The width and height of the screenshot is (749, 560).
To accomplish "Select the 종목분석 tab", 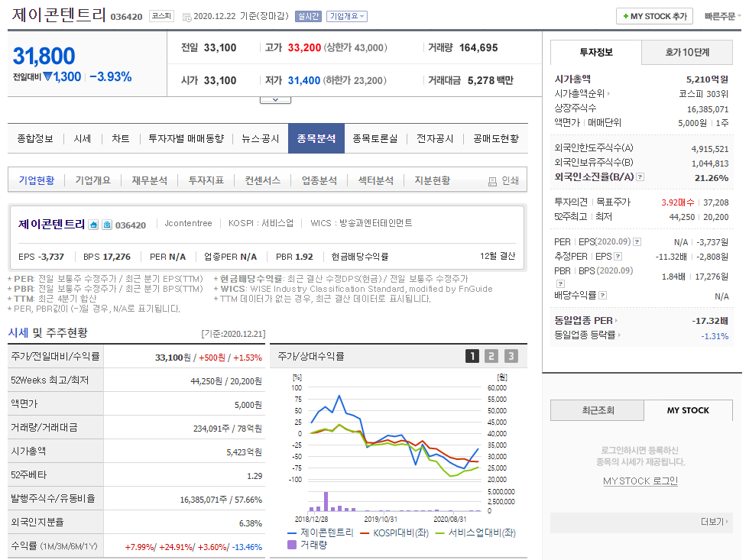I will coord(316,138).
